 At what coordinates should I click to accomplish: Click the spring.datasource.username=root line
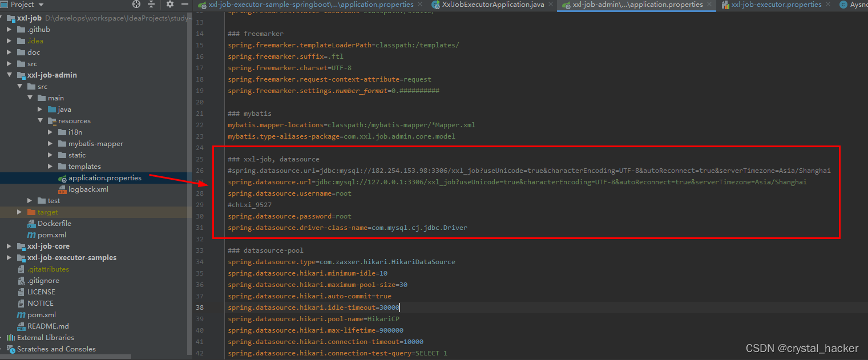pos(289,193)
